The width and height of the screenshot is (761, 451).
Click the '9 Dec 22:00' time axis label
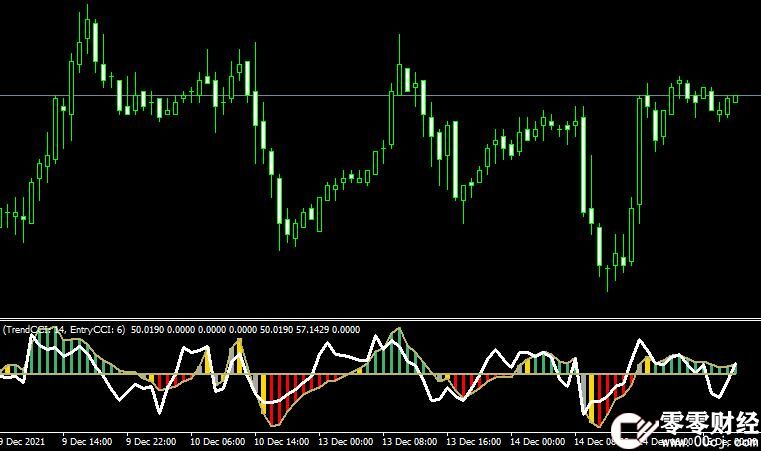[x=151, y=442]
